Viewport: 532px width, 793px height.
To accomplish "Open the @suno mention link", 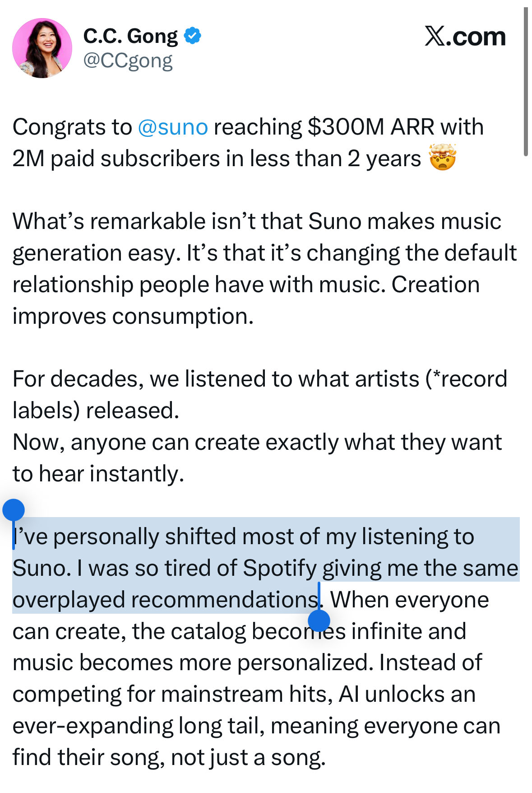I will point(173,127).
